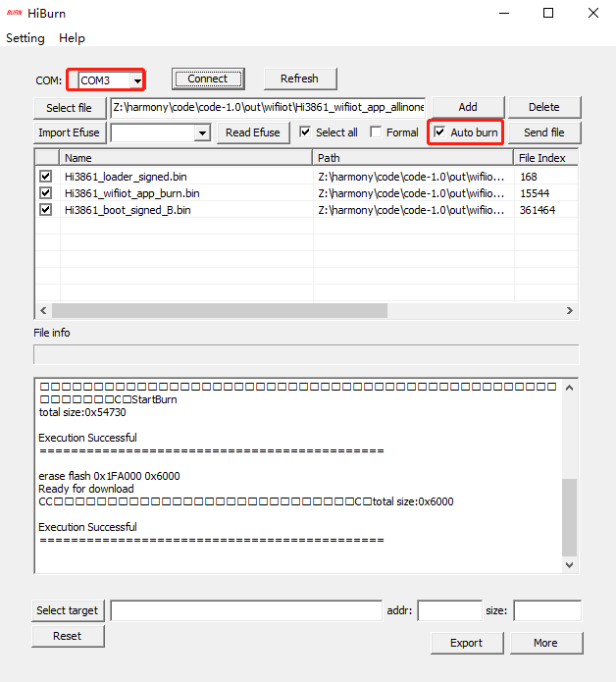Viewport: 616px width, 682px height.
Task: Select the Hi3861_wifiiot_app_burn.bin file name
Action: coord(132,193)
